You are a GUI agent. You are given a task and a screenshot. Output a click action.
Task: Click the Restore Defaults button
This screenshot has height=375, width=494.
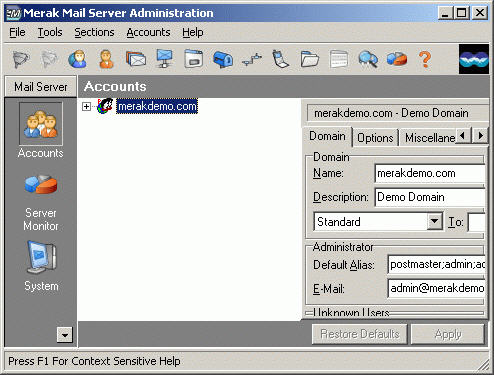(360, 334)
